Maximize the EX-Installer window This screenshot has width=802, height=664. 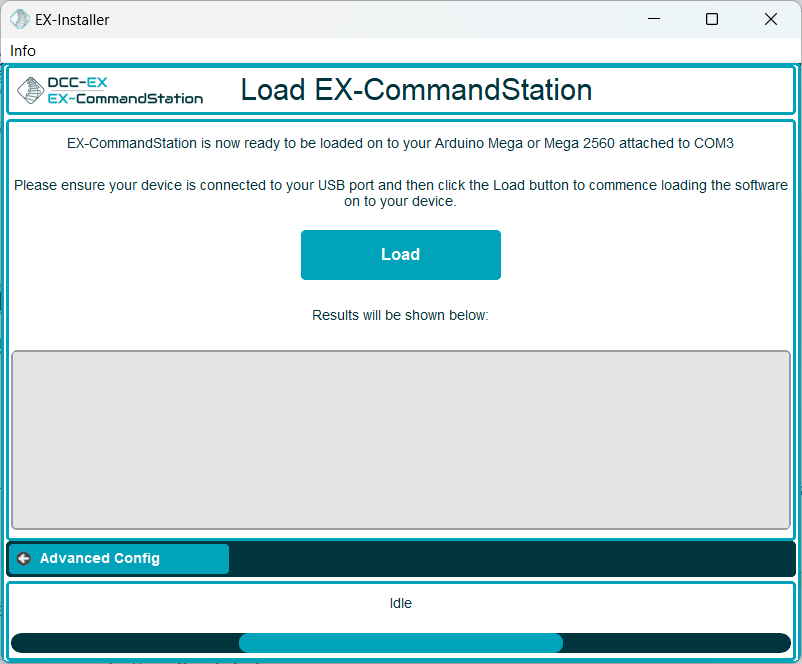click(x=712, y=19)
